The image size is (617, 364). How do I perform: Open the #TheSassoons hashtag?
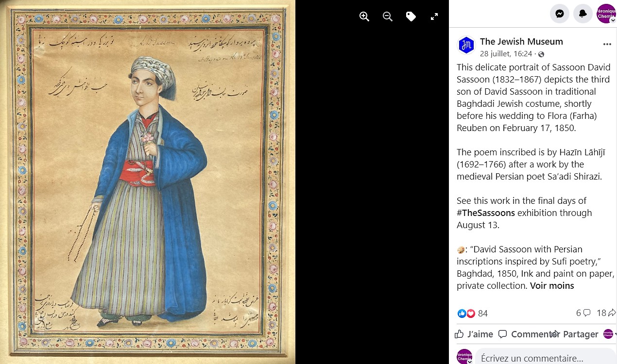click(x=486, y=213)
